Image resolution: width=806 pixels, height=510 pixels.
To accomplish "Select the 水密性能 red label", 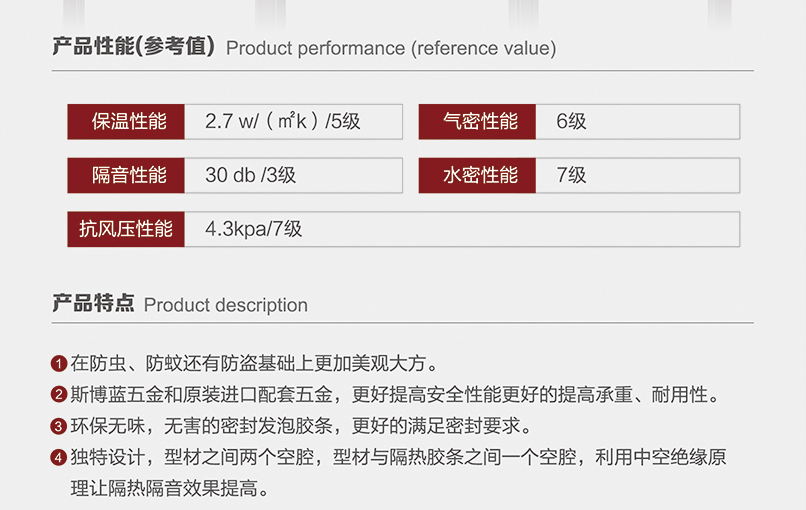I will tap(477, 175).
